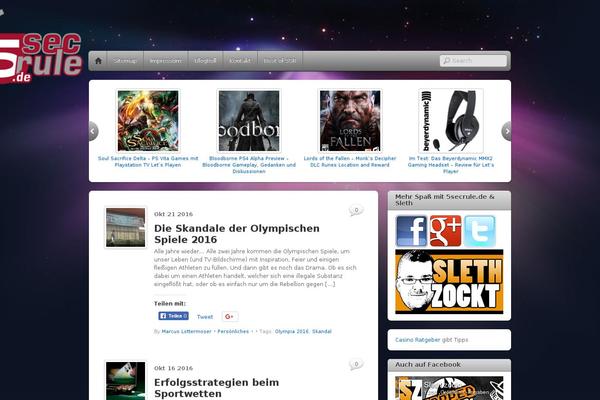The width and height of the screenshot is (600, 400).
Task: Click the Tweet share link
Action: click(x=205, y=317)
